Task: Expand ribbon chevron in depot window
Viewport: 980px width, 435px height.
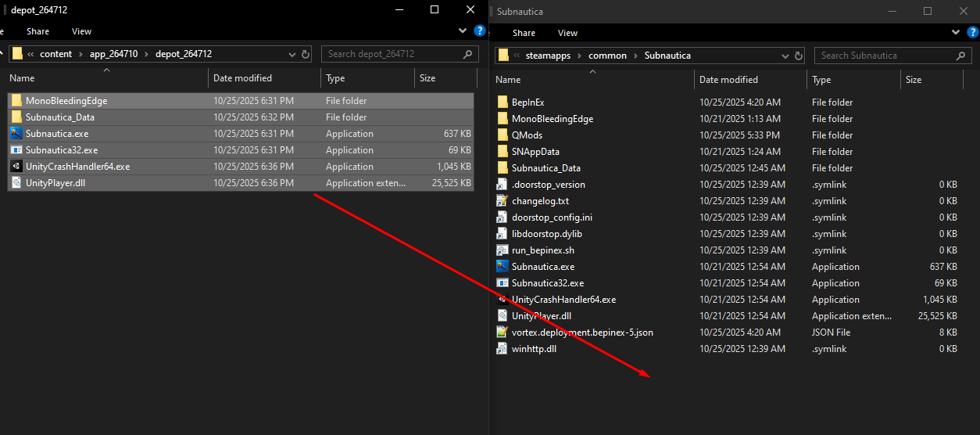Action: click(463, 31)
